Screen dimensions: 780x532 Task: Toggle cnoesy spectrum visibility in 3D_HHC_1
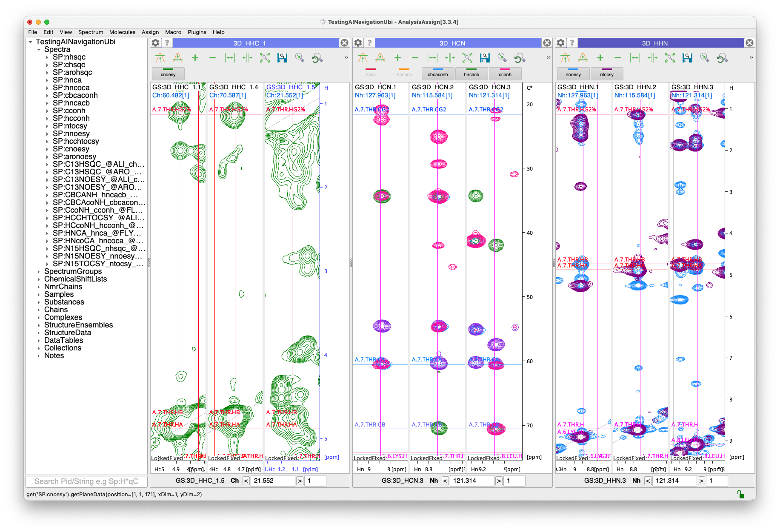tap(168, 74)
